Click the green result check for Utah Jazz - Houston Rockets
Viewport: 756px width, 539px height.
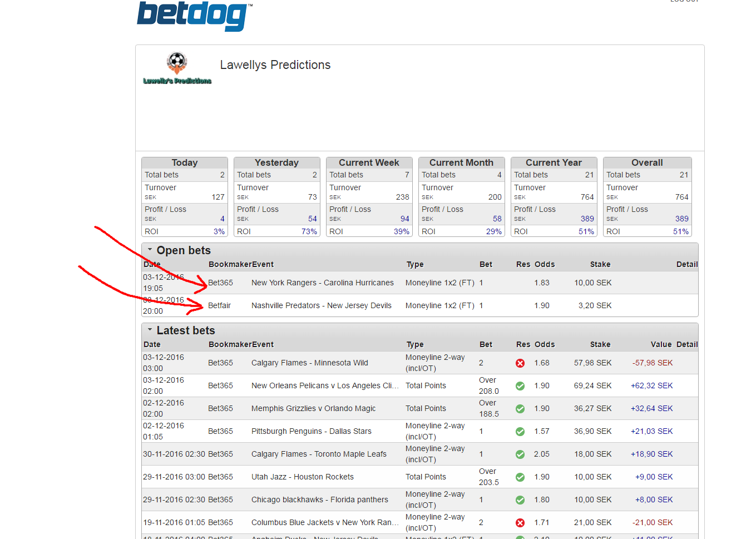point(520,477)
